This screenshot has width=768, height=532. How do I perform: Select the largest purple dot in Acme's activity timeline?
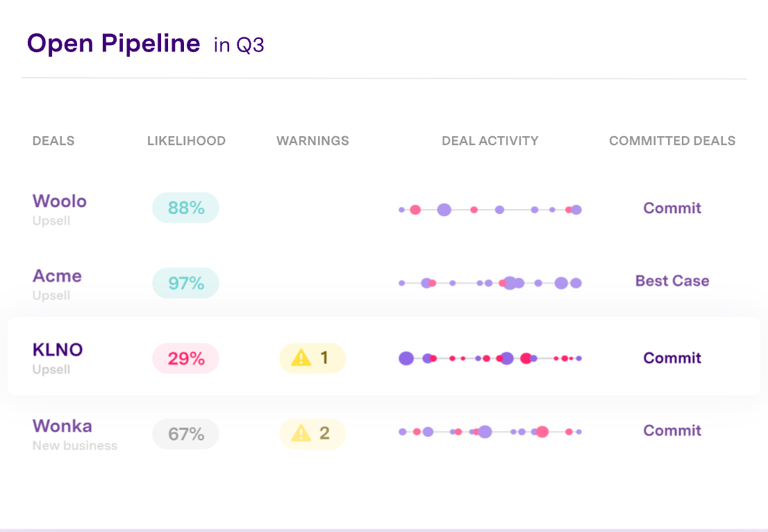[510, 283]
